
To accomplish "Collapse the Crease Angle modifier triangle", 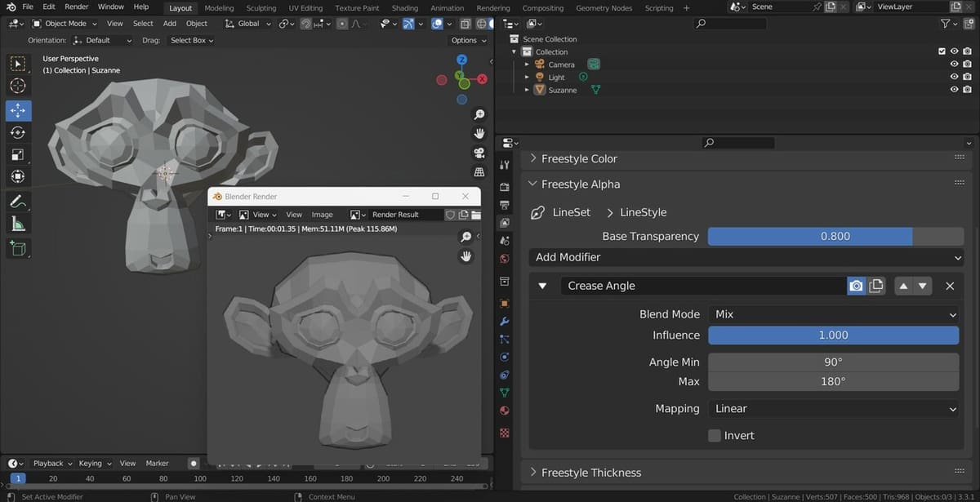I will pyautogui.click(x=542, y=286).
